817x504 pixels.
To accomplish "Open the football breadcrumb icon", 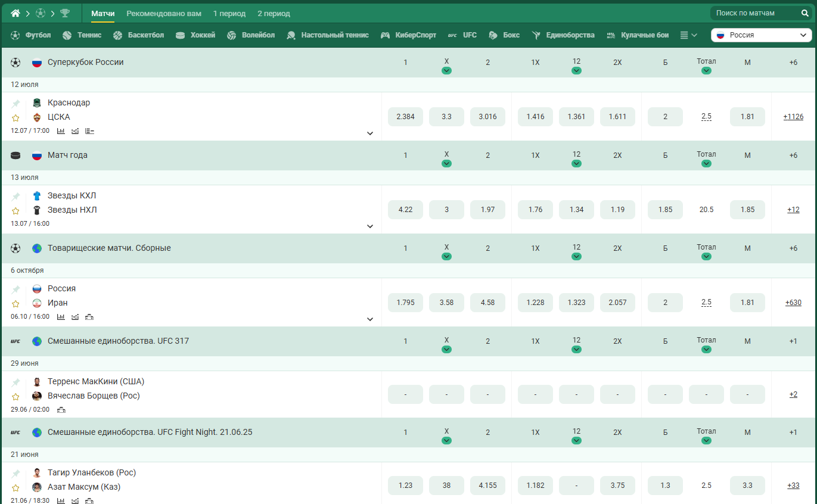I will click(41, 13).
